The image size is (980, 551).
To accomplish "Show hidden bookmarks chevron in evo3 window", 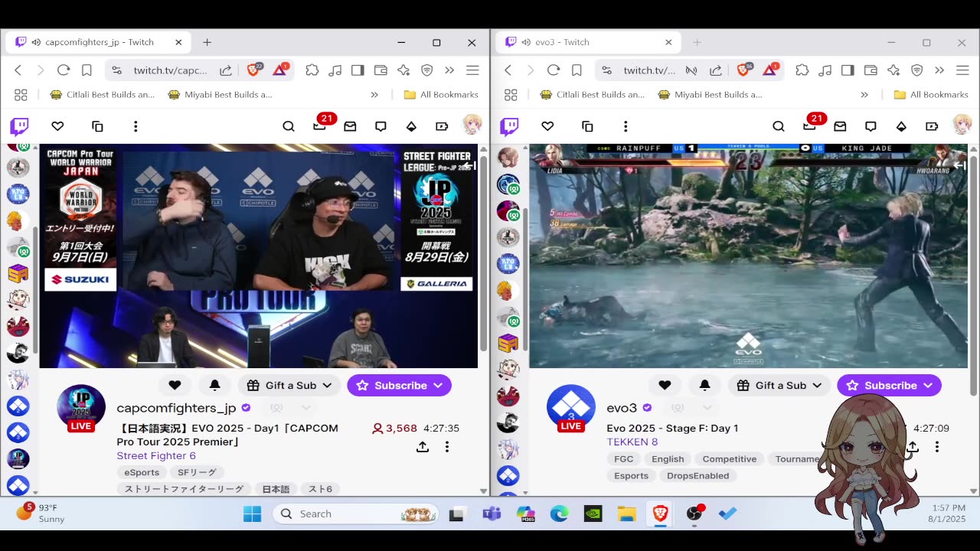I will click(x=864, y=95).
